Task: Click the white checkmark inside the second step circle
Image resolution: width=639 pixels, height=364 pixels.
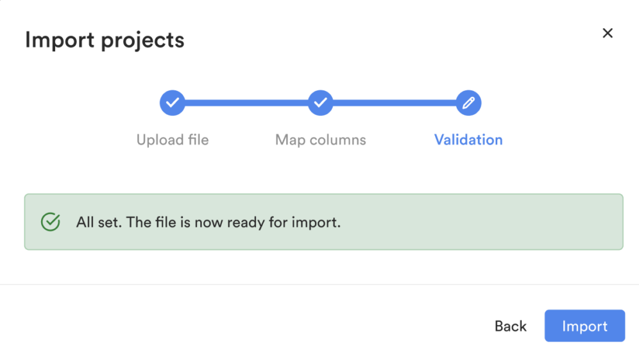Action: [320, 102]
